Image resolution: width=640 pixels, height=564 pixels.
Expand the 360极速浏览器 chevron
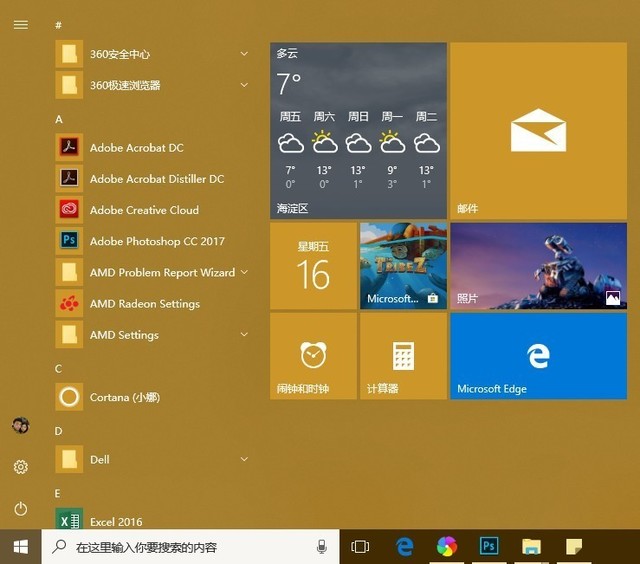[x=244, y=85]
